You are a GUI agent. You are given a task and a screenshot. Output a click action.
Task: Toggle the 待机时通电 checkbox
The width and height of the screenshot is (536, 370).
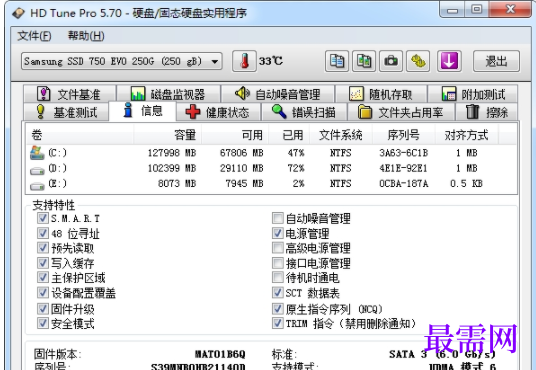coord(278,277)
